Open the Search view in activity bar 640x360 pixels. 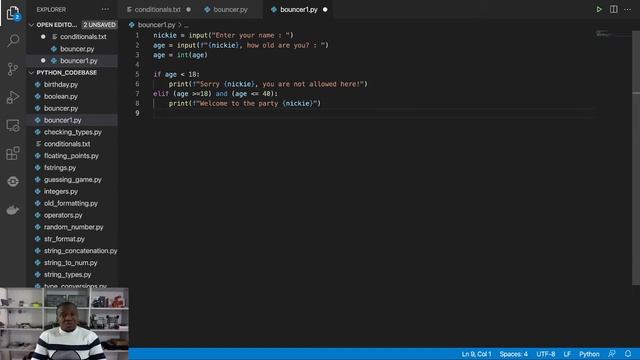(x=13, y=40)
